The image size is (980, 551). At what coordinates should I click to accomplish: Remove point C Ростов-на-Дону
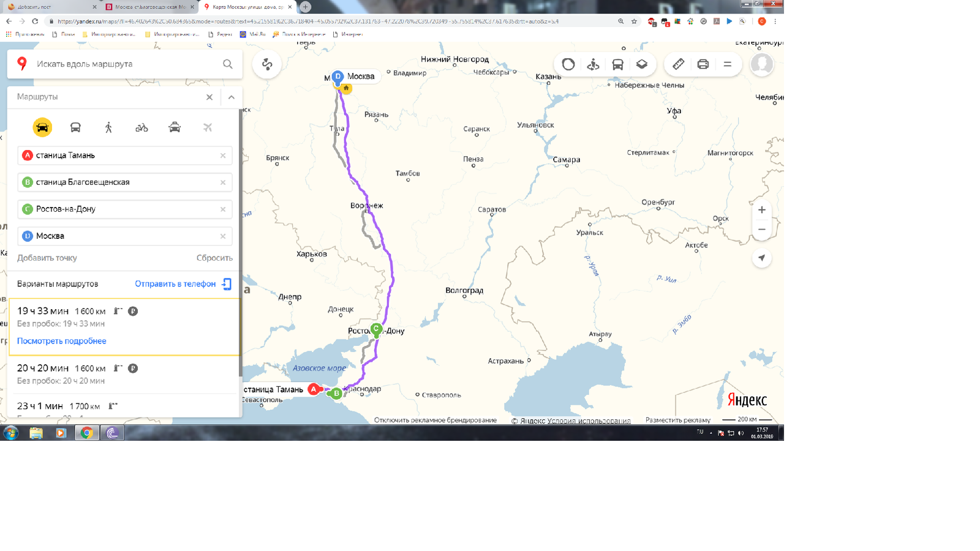(x=223, y=209)
